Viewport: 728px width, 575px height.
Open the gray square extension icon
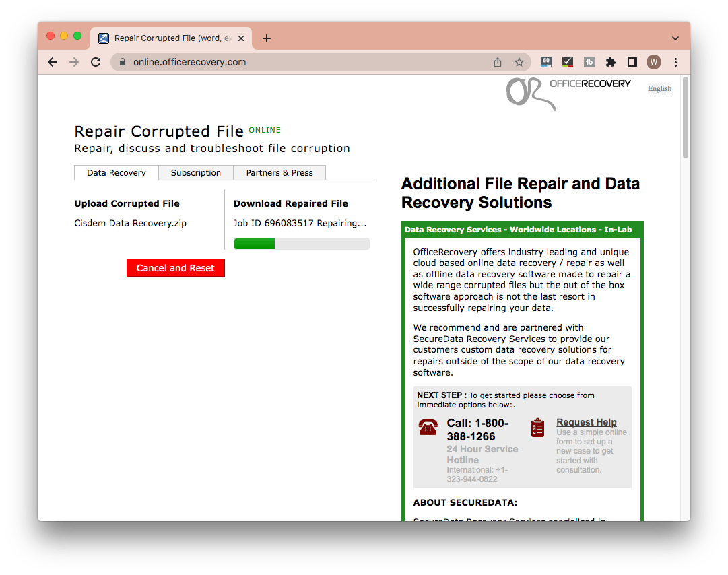(x=589, y=62)
